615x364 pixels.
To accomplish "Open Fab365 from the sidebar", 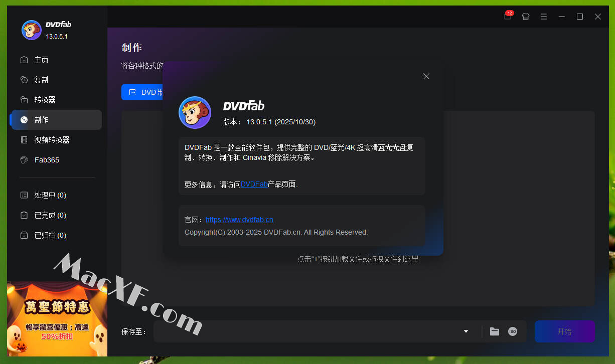I will [x=46, y=160].
